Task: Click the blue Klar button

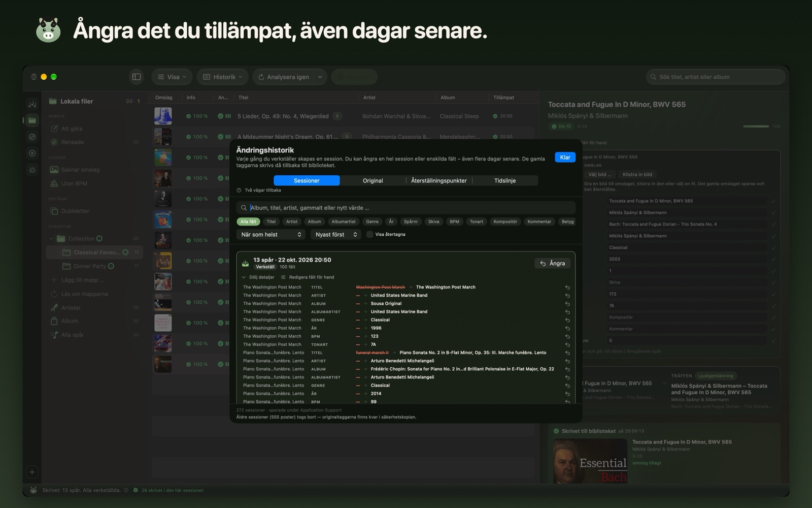Action: (x=565, y=157)
